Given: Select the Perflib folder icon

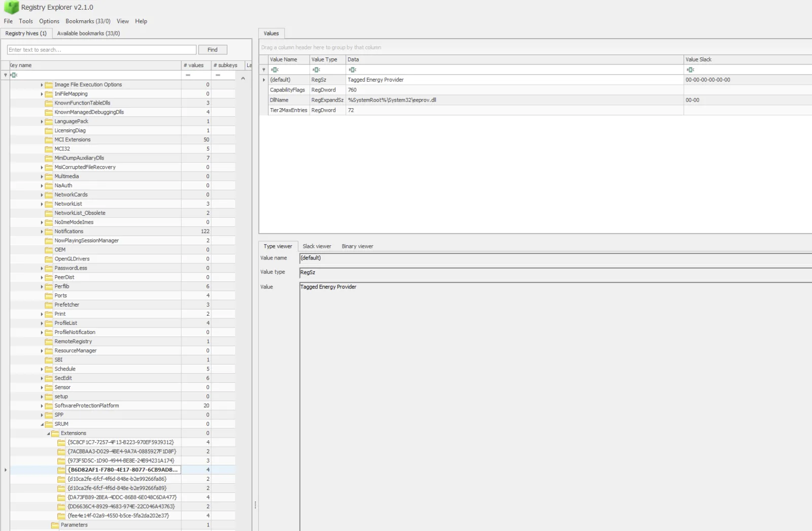Looking at the screenshot, I should click(x=49, y=286).
